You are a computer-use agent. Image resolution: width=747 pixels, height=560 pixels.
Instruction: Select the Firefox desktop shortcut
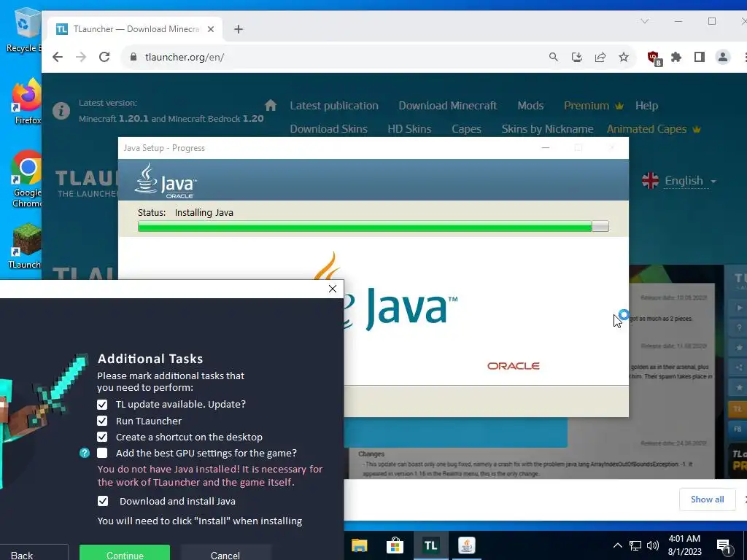tap(27, 101)
